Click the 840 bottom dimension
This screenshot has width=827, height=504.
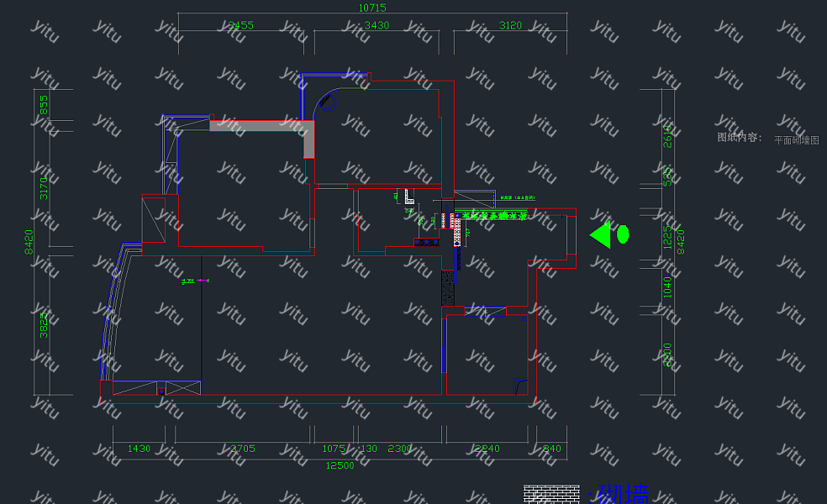click(x=551, y=449)
